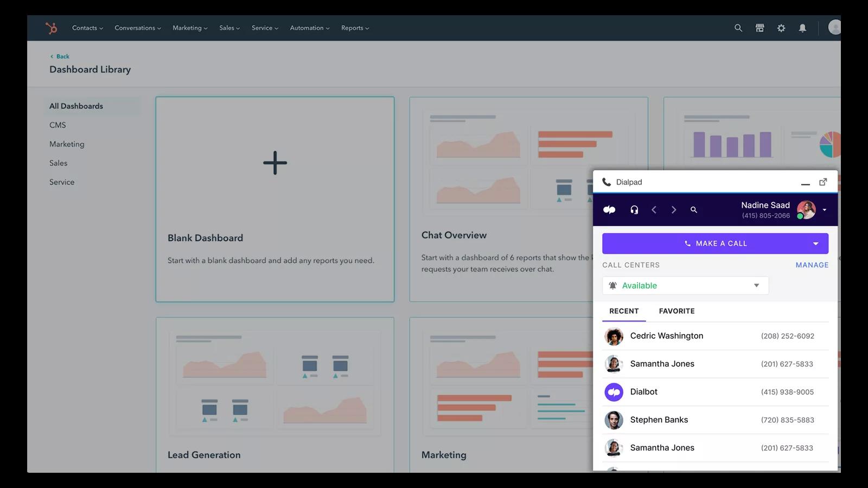Click the Dialbot avatar icon
This screenshot has width=868, height=488.
[x=614, y=392]
